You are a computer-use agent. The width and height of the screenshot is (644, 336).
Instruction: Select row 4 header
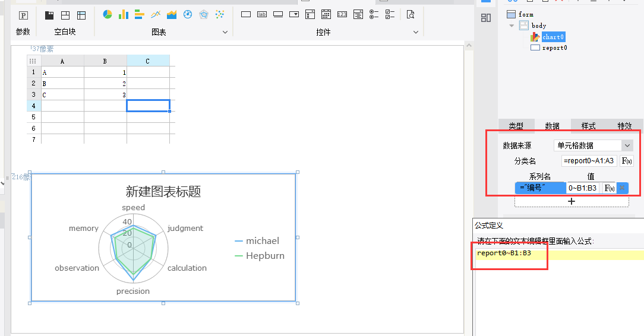coord(34,106)
